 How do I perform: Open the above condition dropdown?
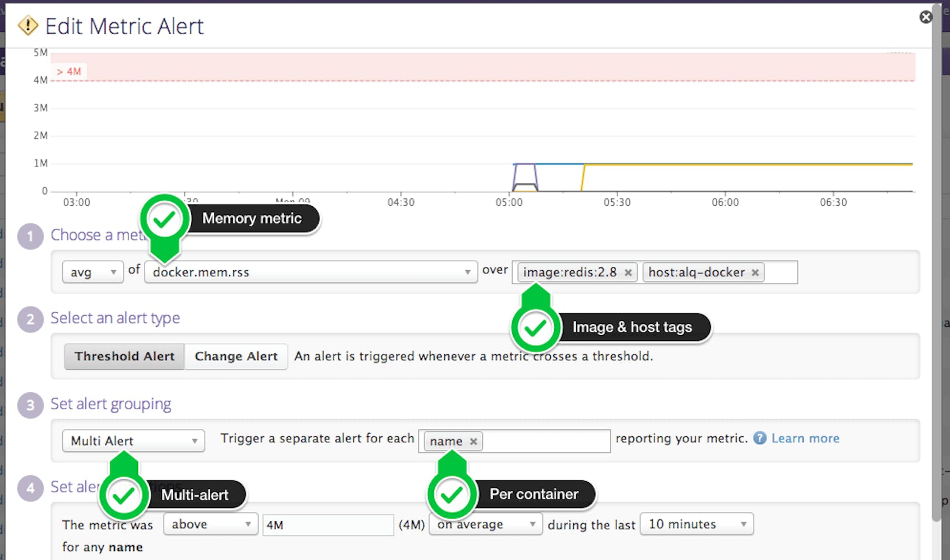210,524
